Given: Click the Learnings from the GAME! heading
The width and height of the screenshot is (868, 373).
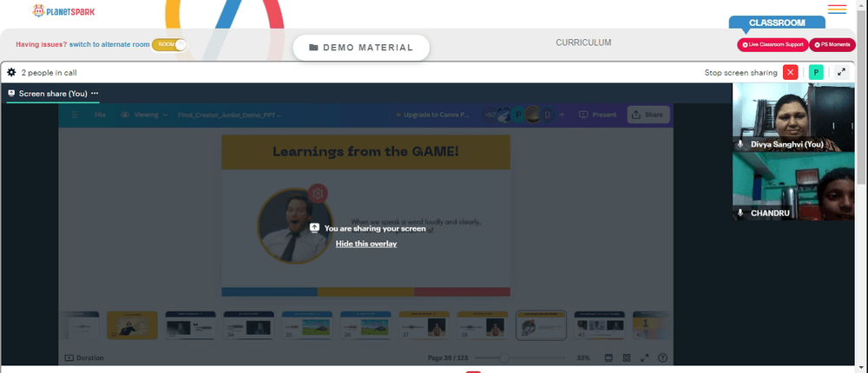Looking at the screenshot, I should [x=366, y=151].
